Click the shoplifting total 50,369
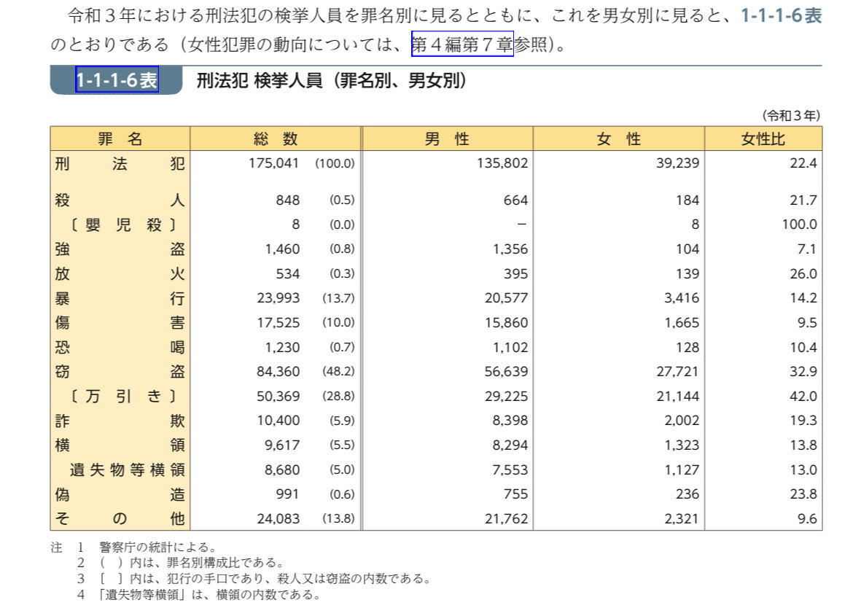The width and height of the screenshot is (853, 616). pos(278,396)
